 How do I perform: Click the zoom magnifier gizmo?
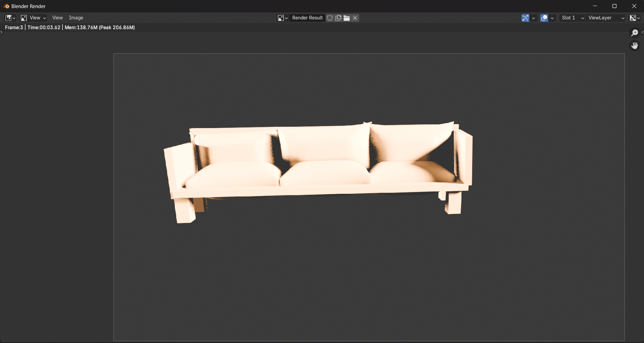(x=634, y=33)
